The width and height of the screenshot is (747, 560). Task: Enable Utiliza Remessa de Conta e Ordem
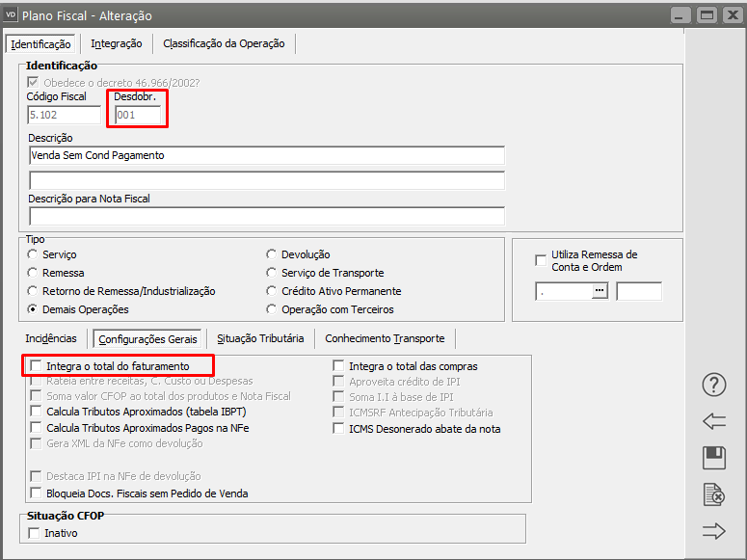tap(541, 260)
